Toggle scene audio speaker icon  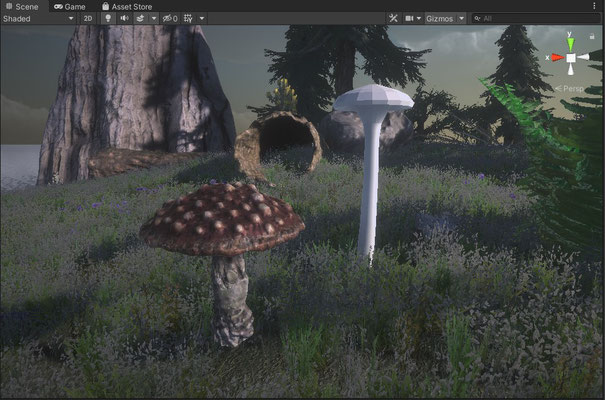tap(124, 19)
